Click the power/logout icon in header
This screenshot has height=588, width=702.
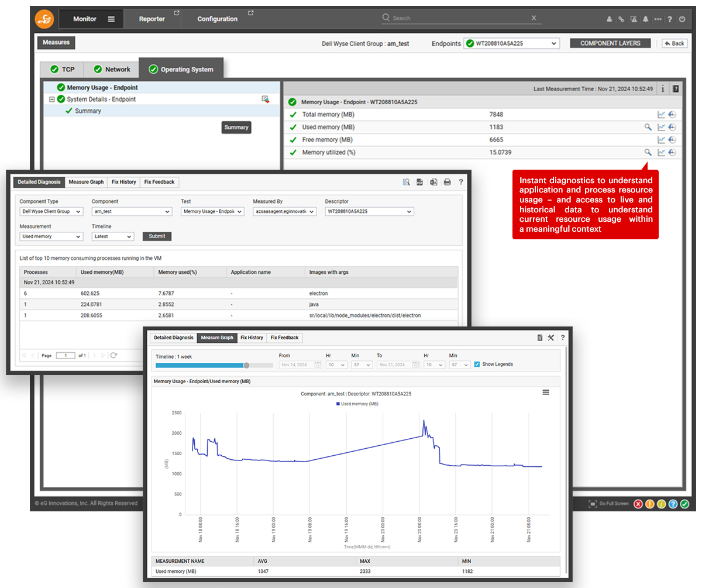click(x=682, y=19)
